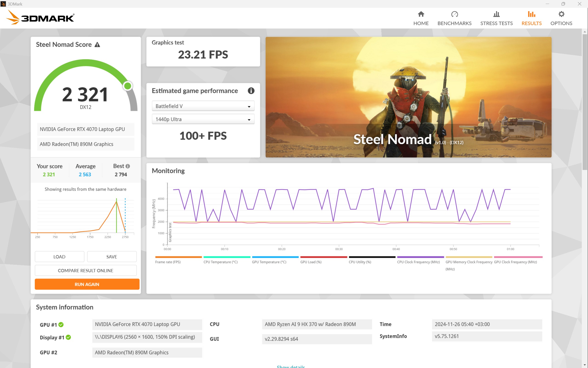Click the 3DMark title bar app icon
This screenshot has height=368, width=588.
point(3,4)
